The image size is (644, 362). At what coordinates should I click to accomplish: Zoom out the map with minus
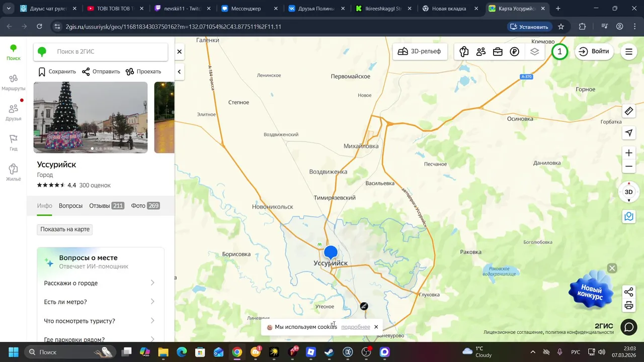coord(629,166)
